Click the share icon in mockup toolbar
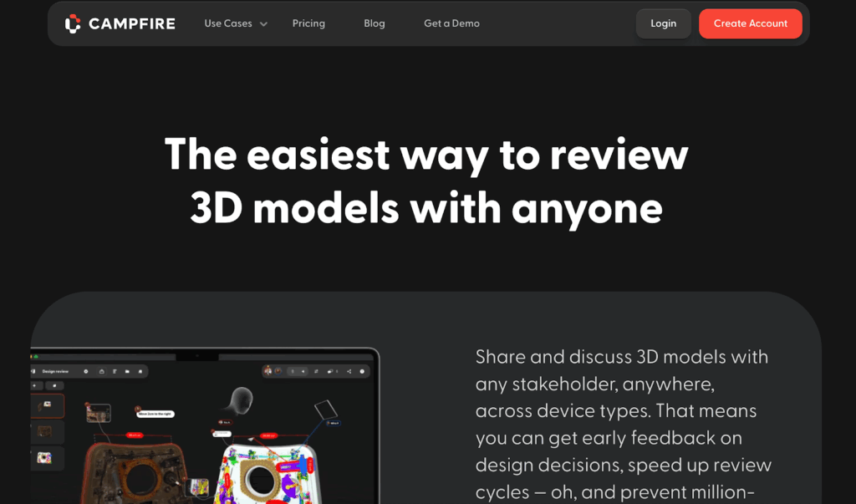The image size is (856, 504). tap(348, 371)
